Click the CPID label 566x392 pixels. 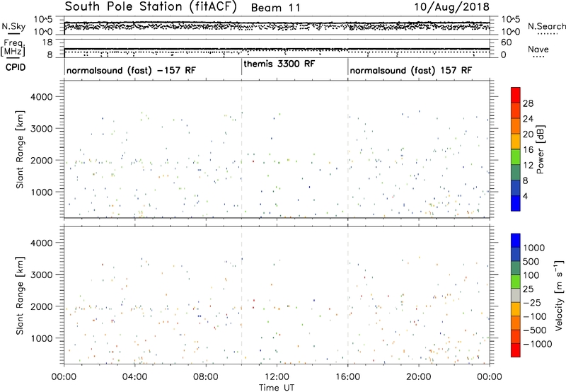[x=16, y=67]
